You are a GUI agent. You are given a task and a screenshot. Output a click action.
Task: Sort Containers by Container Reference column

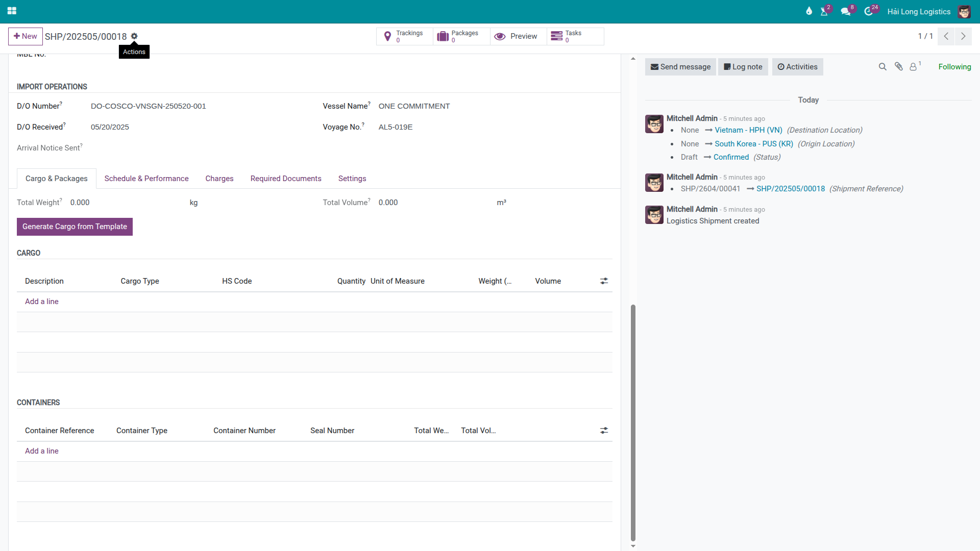pyautogui.click(x=60, y=431)
